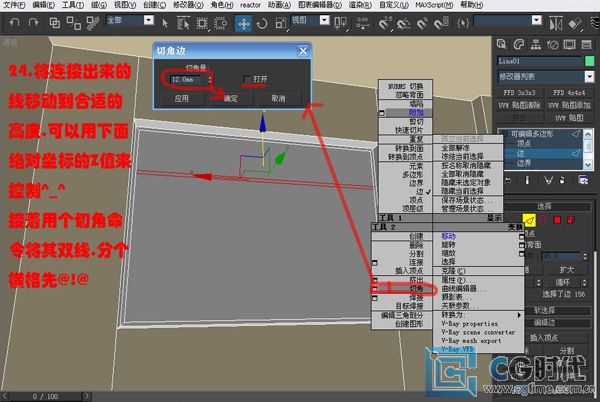Choose the rectangular selection region tool
The width and height of the screenshot is (600, 402).
pyautogui.click(x=202, y=24)
